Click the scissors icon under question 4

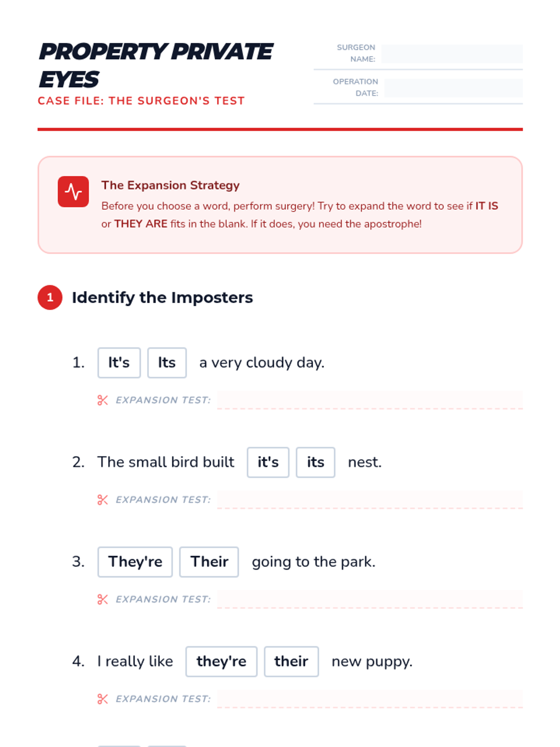(103, 699)
